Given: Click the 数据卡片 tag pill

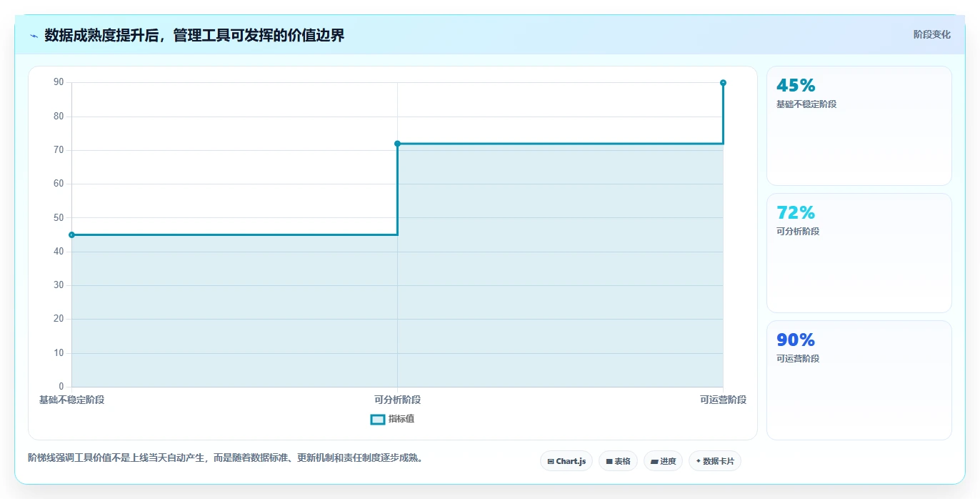Looking at the screenshot, I should [715, 461].
